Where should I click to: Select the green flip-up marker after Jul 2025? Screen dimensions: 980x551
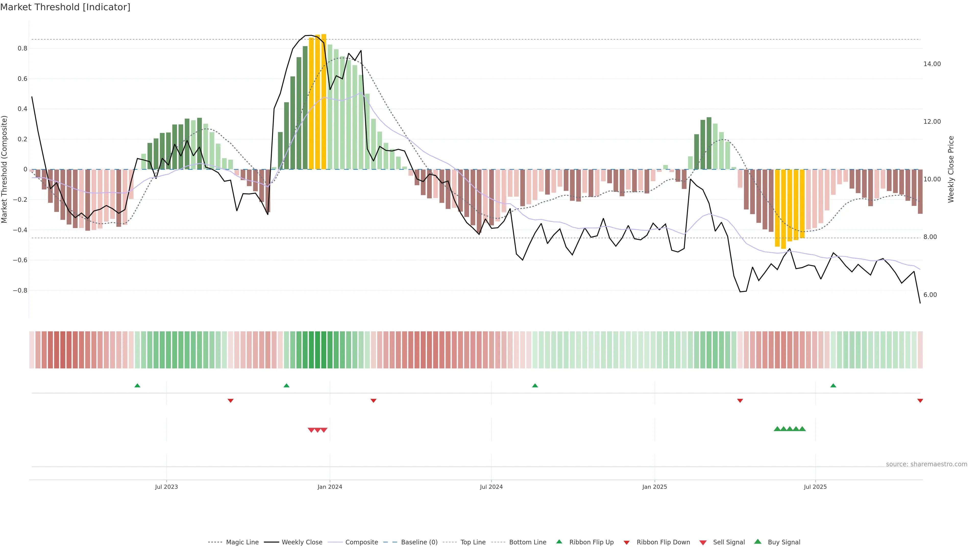[833, 386]
